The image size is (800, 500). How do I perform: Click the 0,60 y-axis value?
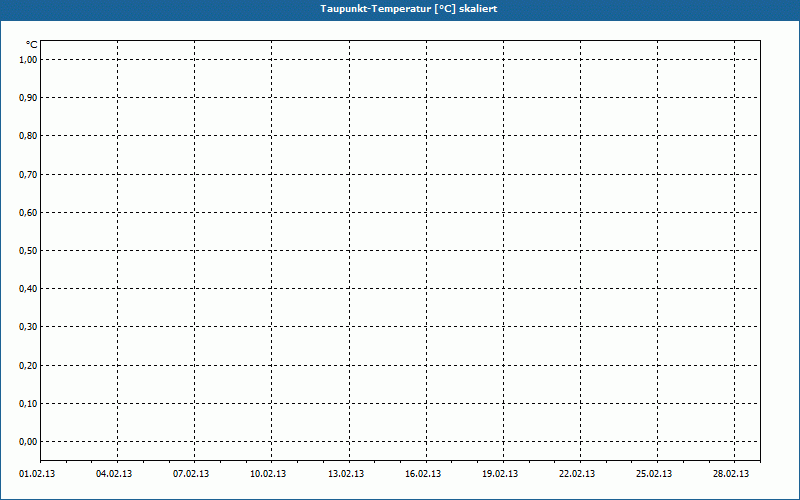pyautogui.click(x=28, y=212)
